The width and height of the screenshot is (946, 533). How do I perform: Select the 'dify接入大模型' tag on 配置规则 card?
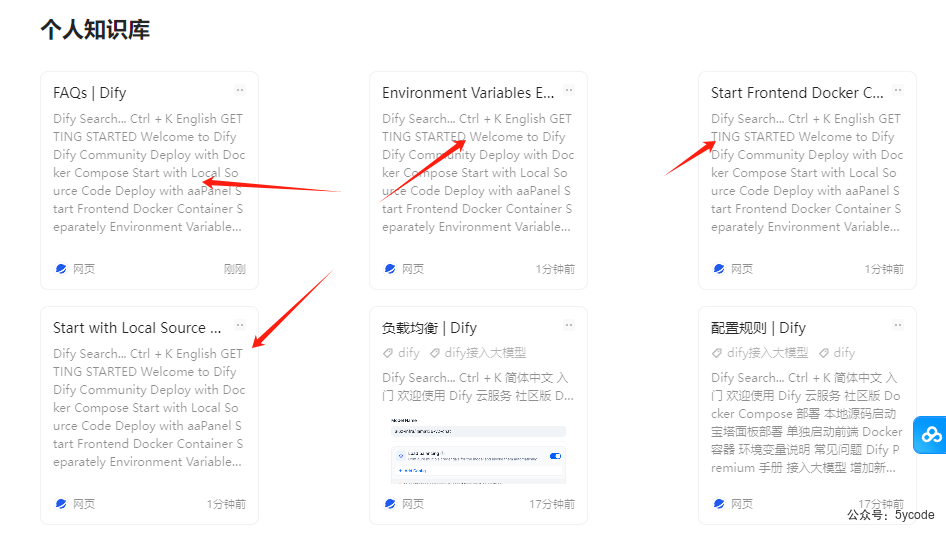767,353
